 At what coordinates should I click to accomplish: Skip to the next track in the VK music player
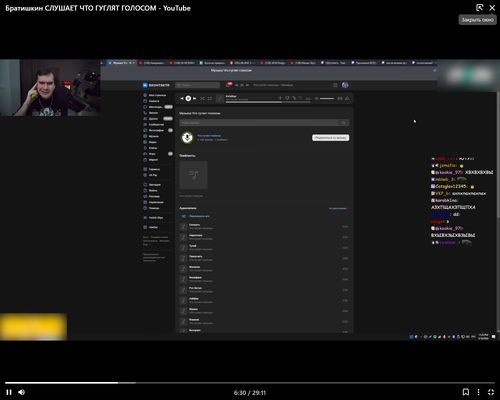click(194, 98)
